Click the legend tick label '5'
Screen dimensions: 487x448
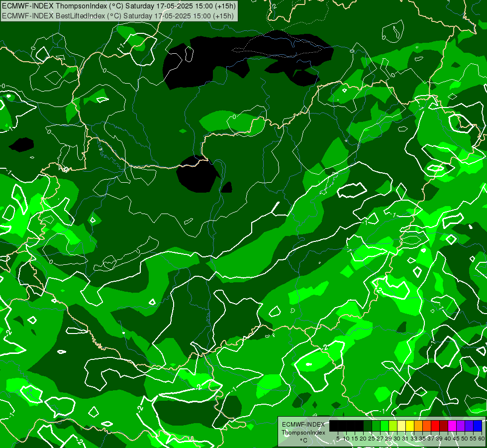pyautogui.click(x=338, y=439)
